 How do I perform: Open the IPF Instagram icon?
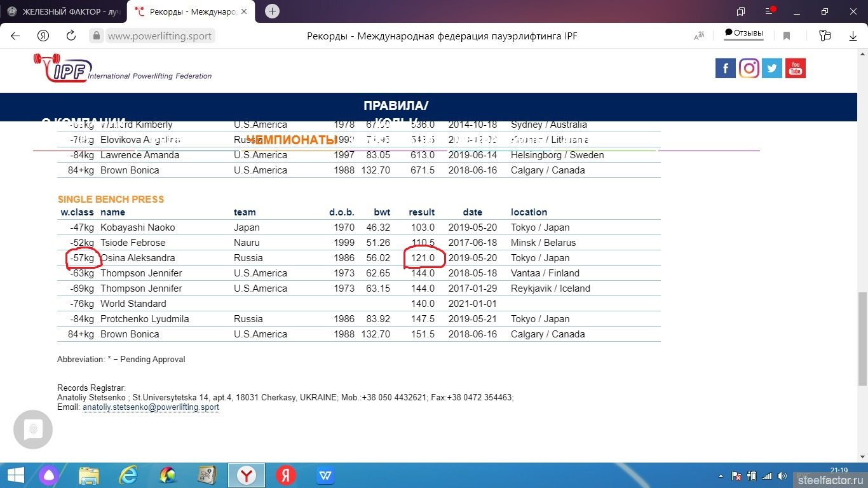(749, 68)
